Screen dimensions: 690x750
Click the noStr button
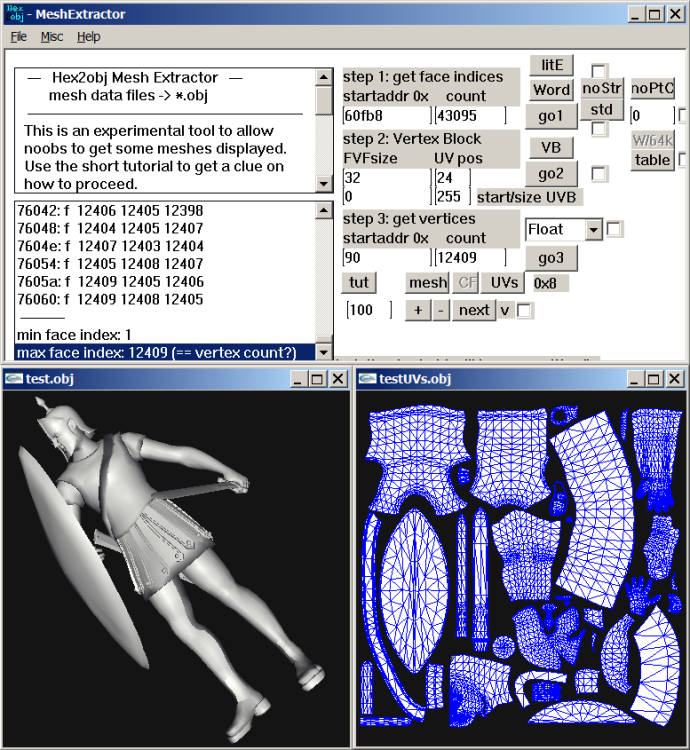602,88
